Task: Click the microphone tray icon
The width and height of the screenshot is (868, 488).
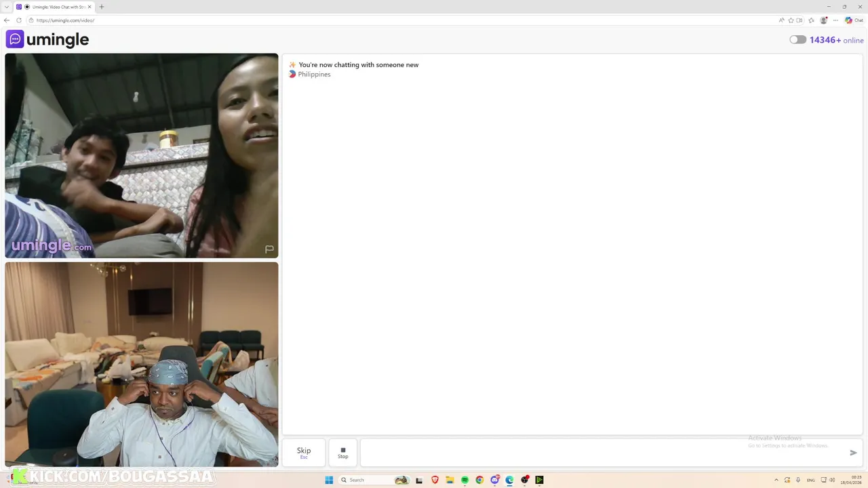Action: (798, 480)
